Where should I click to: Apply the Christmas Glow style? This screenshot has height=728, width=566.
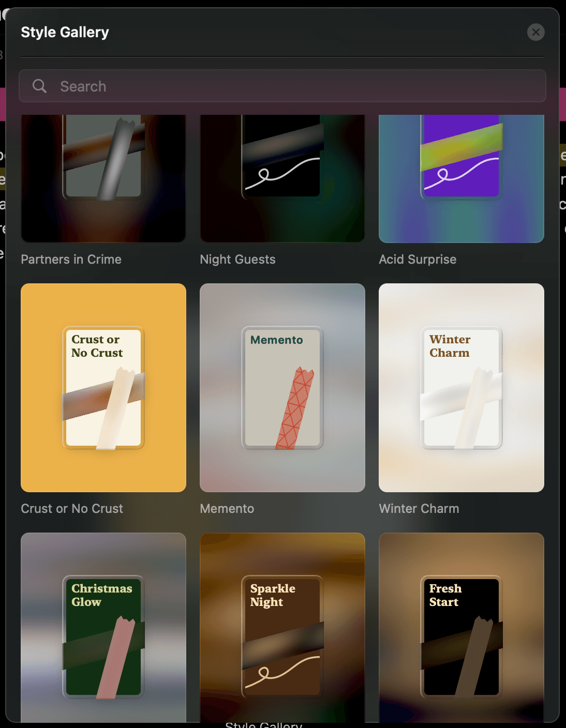[103, 628]
